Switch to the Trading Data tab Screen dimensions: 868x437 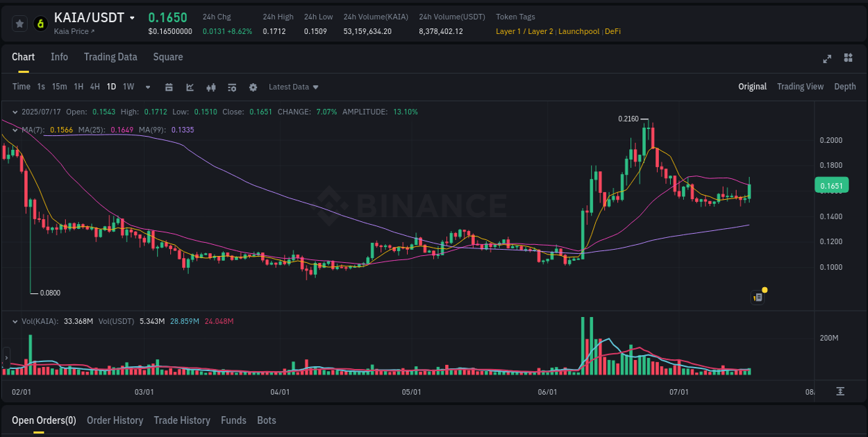110,57
